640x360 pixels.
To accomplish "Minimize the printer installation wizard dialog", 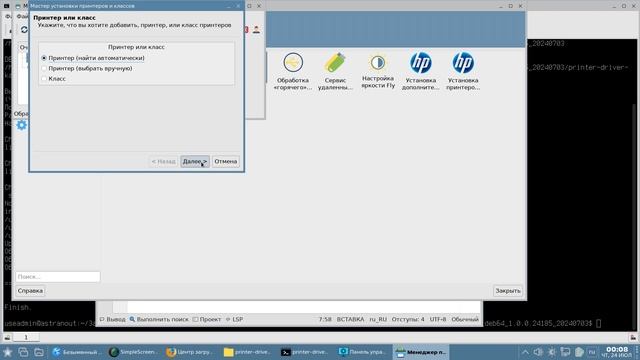I will (x=228, y=6).
